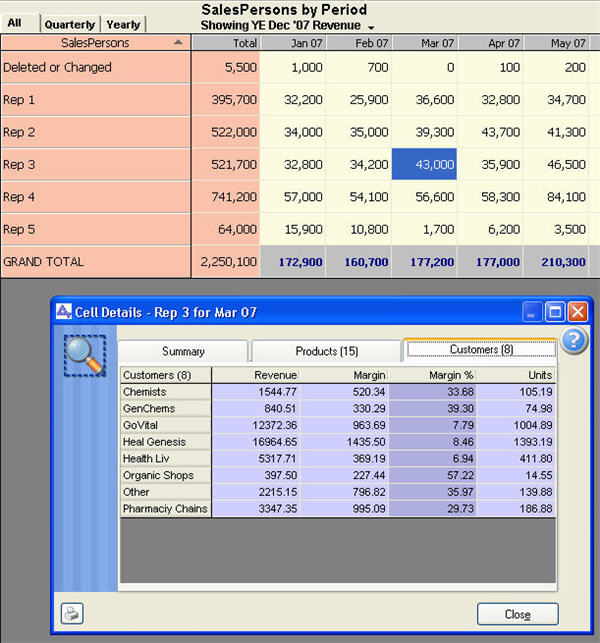The height and width of the screenshot is (643, 600).
Task: Minimize the Cell Details window
Action: (x=533, y=312)
